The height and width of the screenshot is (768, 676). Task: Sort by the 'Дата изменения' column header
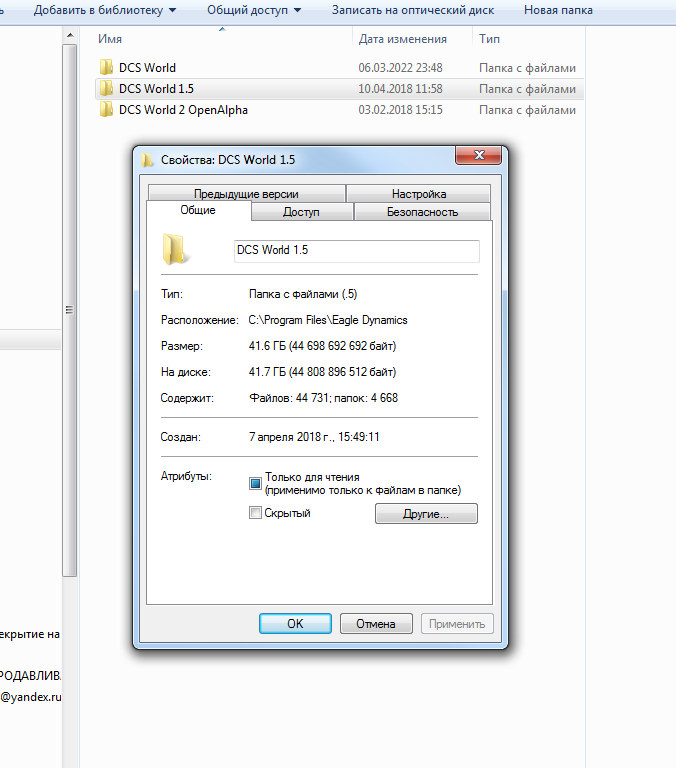pyautogui.click(x=403, y=39)
